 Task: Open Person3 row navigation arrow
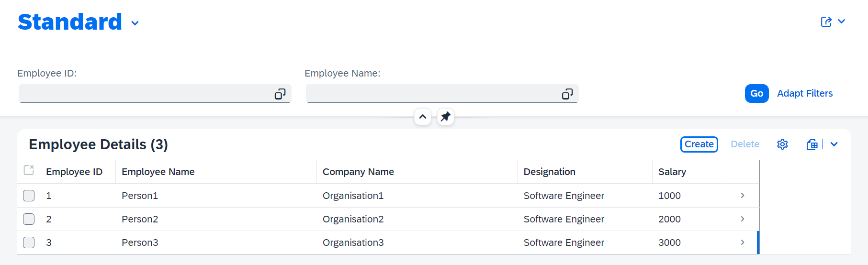pyautogui.click(x=743, y=243)
